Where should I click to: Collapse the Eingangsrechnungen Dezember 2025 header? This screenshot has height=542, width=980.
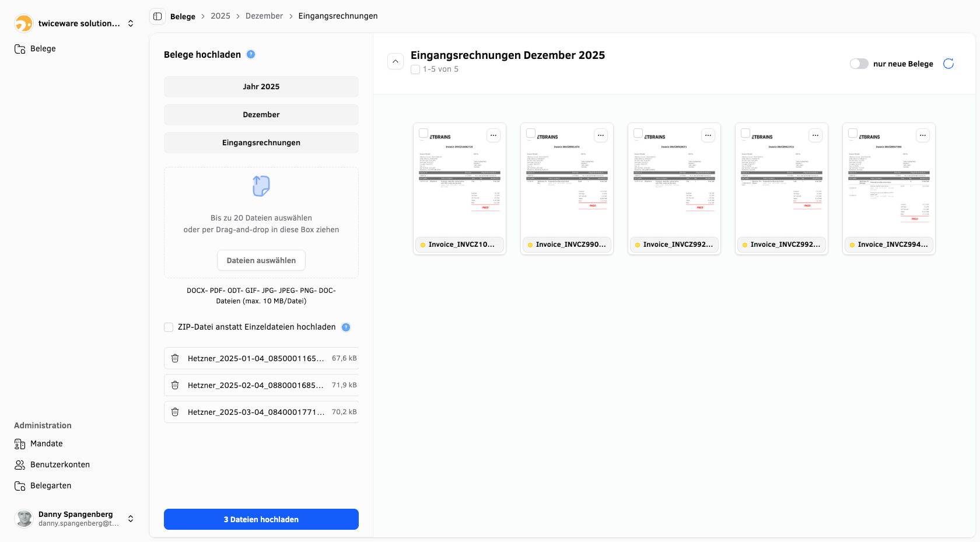click(395, 61)
